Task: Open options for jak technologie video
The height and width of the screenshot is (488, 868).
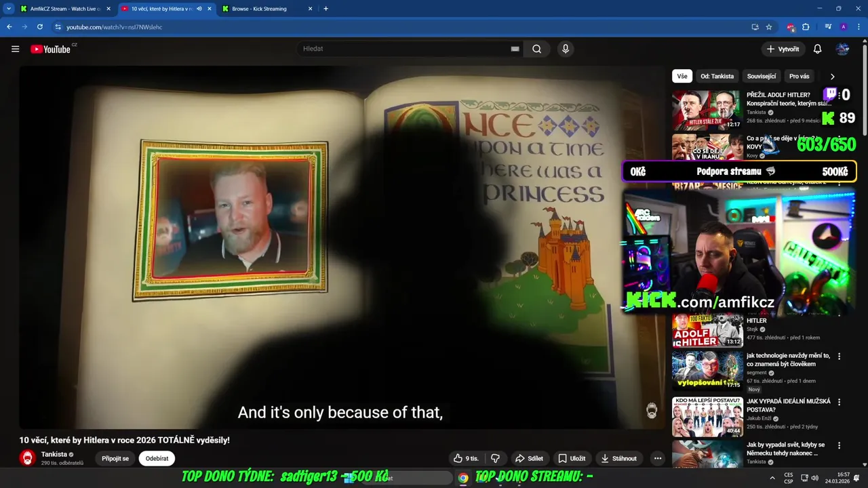Action: tap(839, 356)
